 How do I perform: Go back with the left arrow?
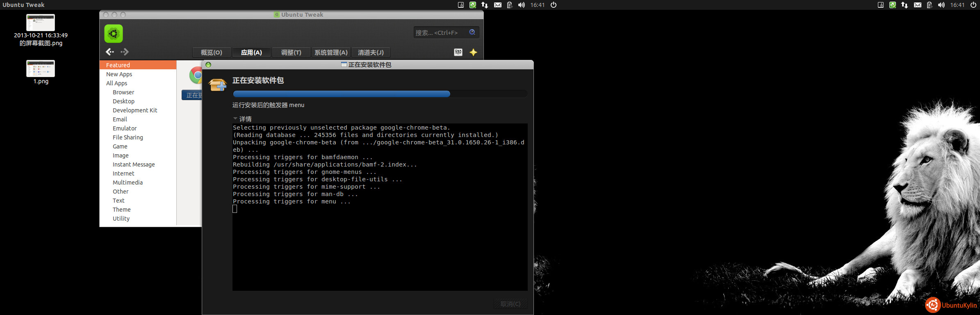click(109, 52)
